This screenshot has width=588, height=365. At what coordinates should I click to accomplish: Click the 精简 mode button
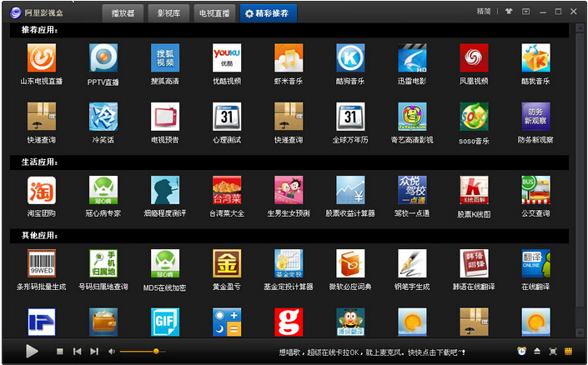pos(484,12)
